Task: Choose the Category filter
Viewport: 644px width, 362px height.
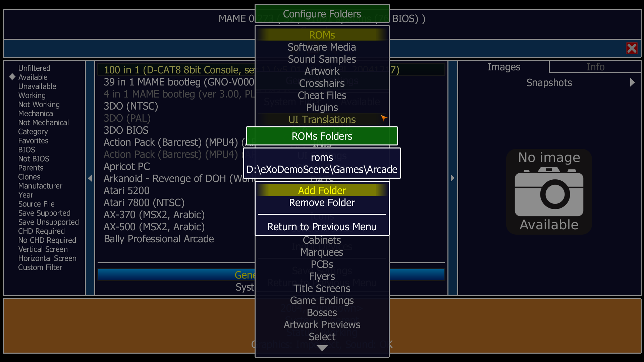Action: point(33,131)
